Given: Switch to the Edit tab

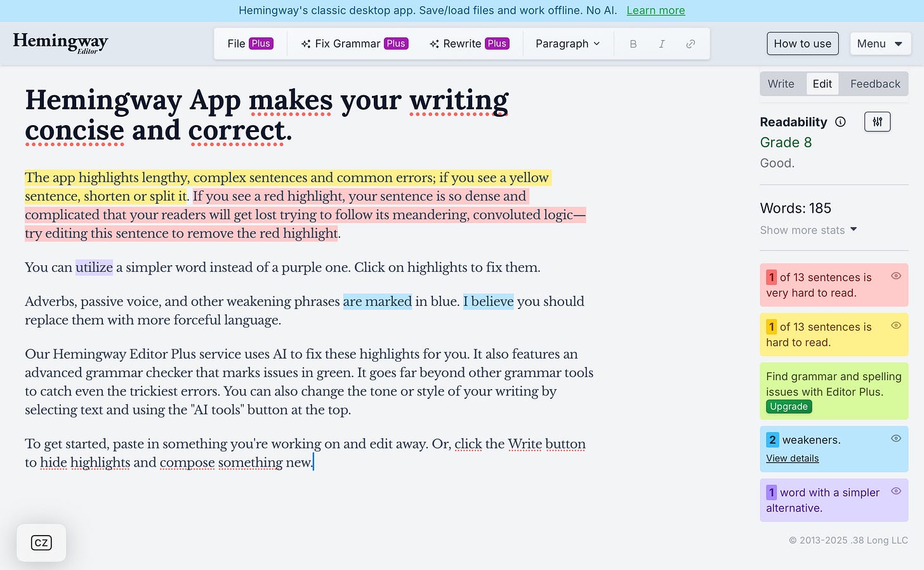Looking at the screenshot, I should pos(822,84).
